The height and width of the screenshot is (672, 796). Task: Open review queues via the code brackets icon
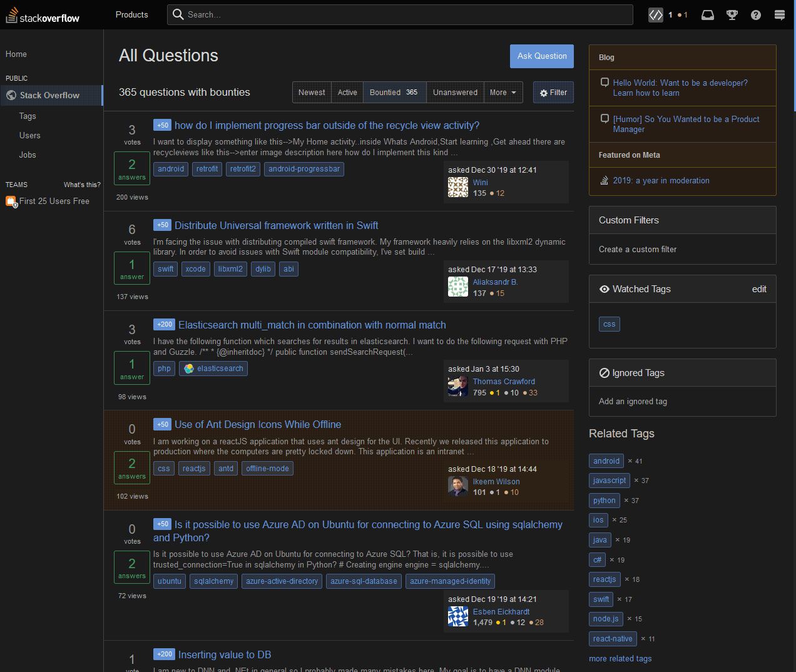point(655,14)
